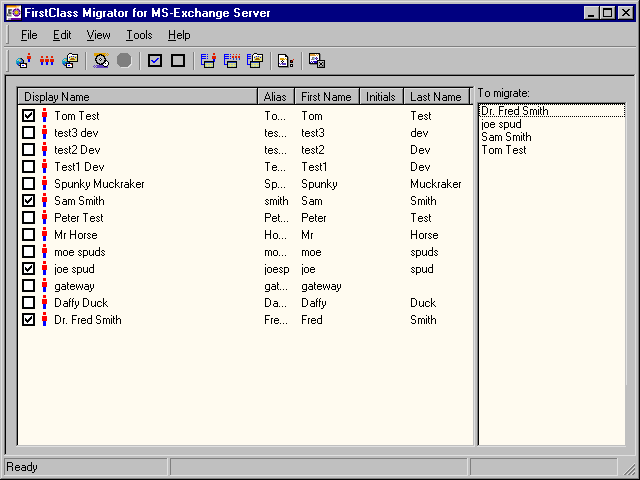Click the joesp alias cell

(x=277, y=269)
